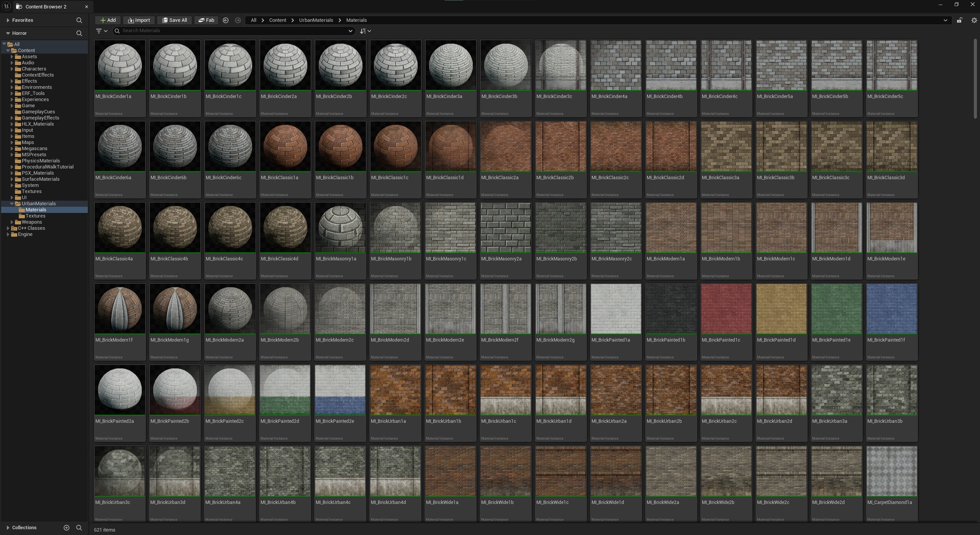Select the ProceduralWalkTutorial folder

click(47, 167)
